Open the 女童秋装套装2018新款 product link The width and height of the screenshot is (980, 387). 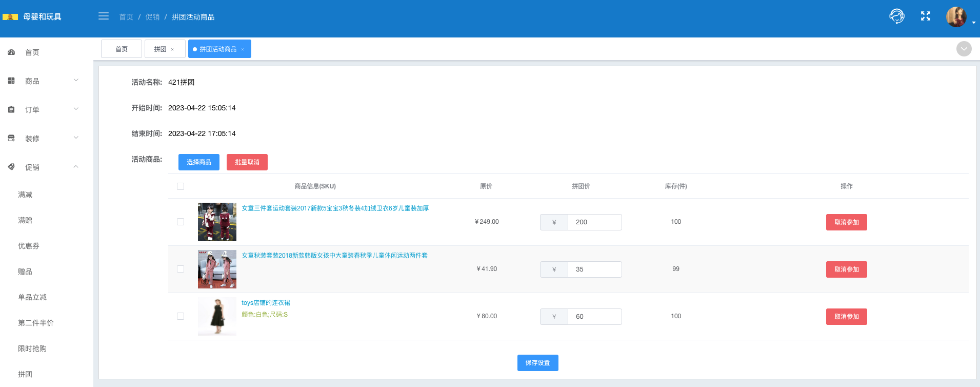click(334, 256)
